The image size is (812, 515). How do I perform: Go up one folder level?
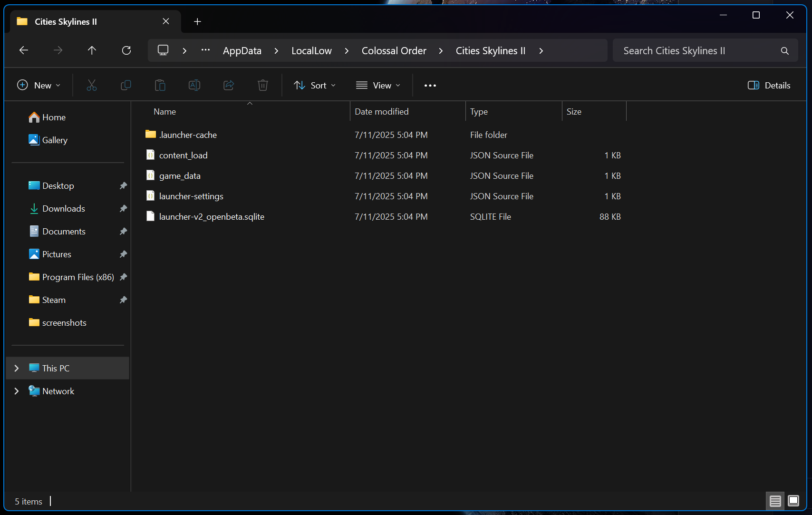[x=92, y=50]
